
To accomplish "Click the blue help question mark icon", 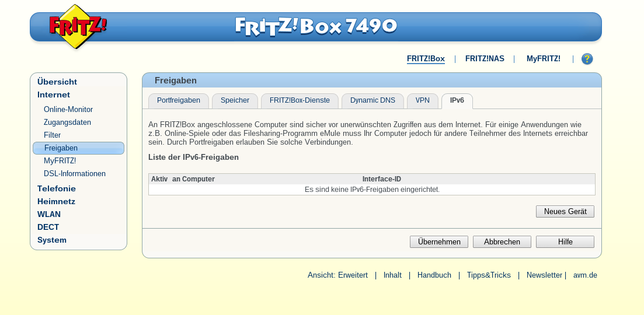I will click(587, 59).
